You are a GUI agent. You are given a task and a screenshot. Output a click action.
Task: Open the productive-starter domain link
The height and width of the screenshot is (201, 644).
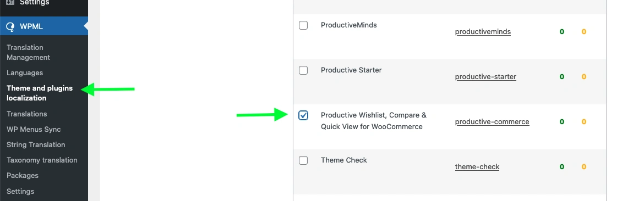pos(485,76)
